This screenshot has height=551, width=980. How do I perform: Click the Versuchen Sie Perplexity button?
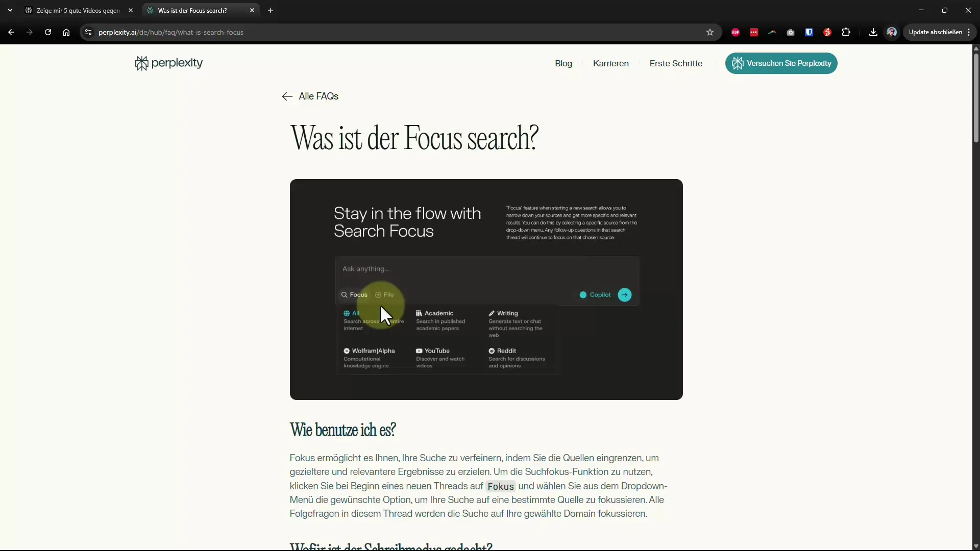(x=781, y=63)
